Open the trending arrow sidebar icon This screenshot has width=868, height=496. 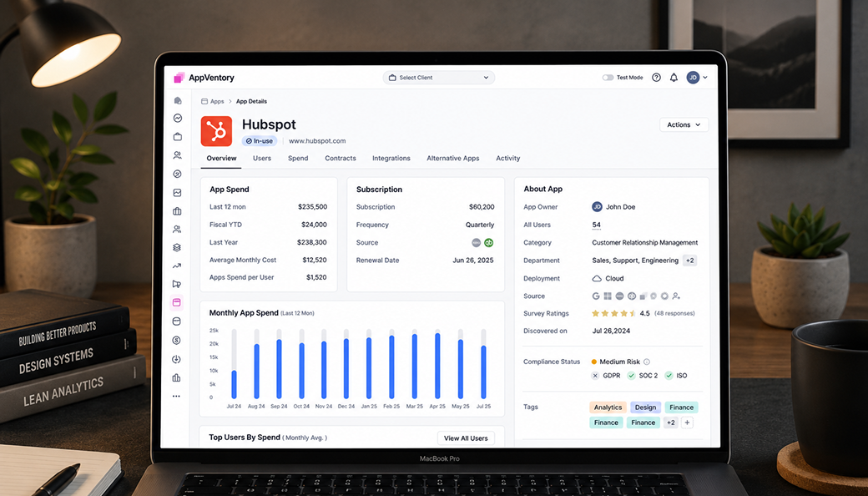coord(177,266)
